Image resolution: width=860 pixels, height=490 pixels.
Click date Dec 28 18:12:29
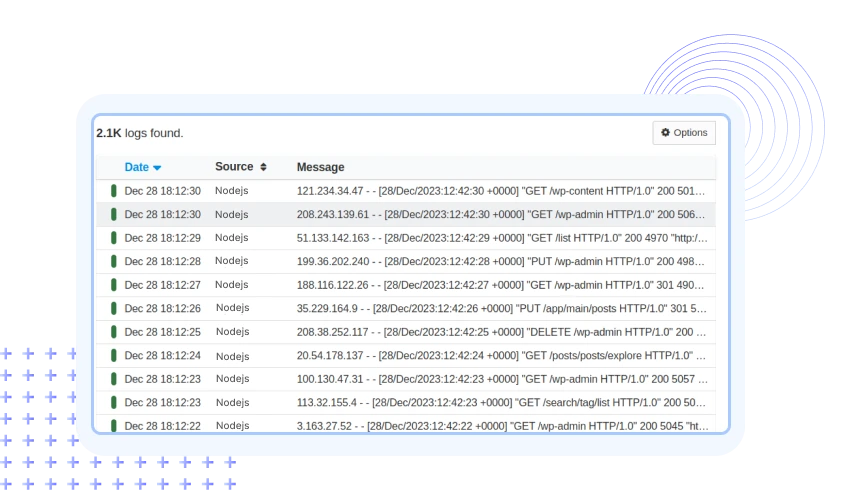pos(162,238)
